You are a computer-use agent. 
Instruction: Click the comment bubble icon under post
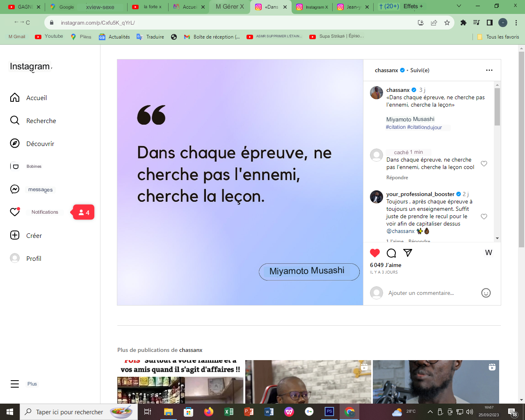pos(391,253)
